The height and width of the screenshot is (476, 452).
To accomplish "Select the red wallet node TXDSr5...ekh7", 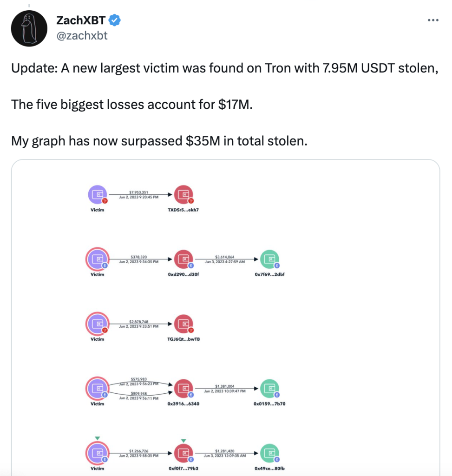I will click(x=182, y=195).
